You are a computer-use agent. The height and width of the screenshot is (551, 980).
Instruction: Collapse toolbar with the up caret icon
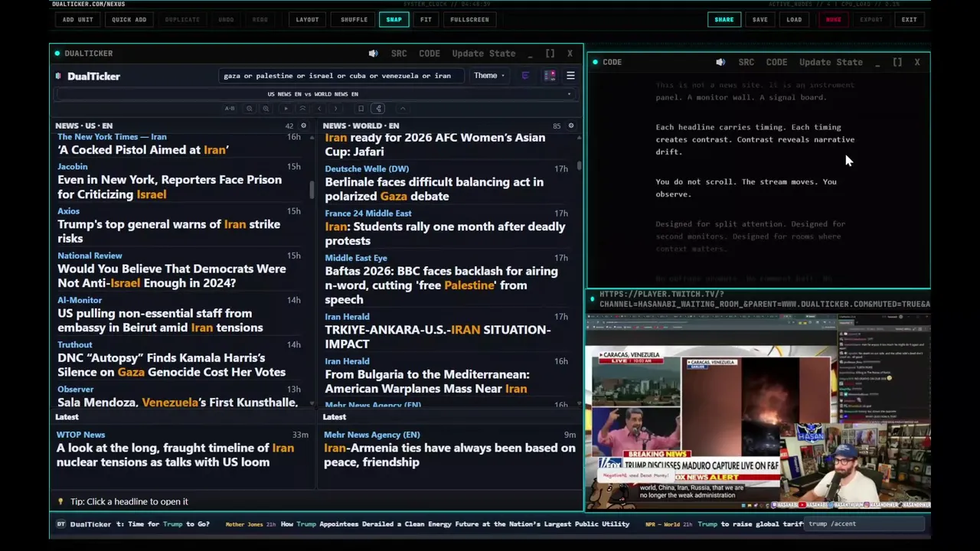[x=403, y=109]
